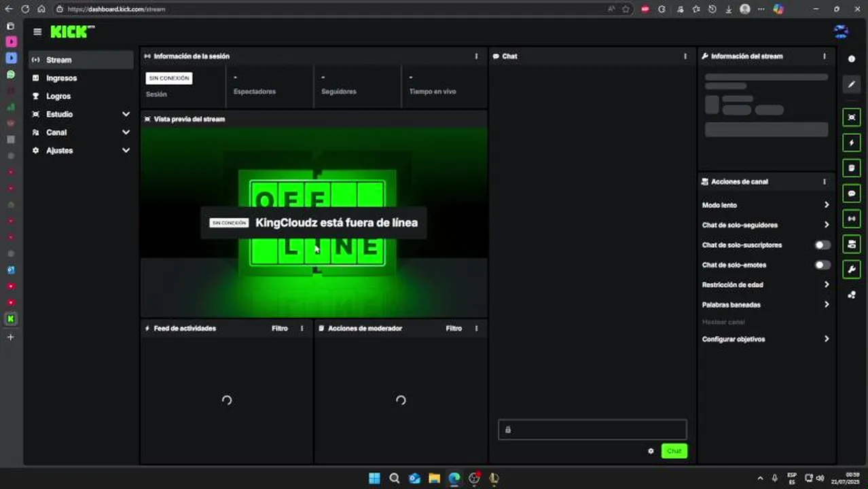
Task: Show hidden system tray icons arrow
Action: [x=760, y=478]
